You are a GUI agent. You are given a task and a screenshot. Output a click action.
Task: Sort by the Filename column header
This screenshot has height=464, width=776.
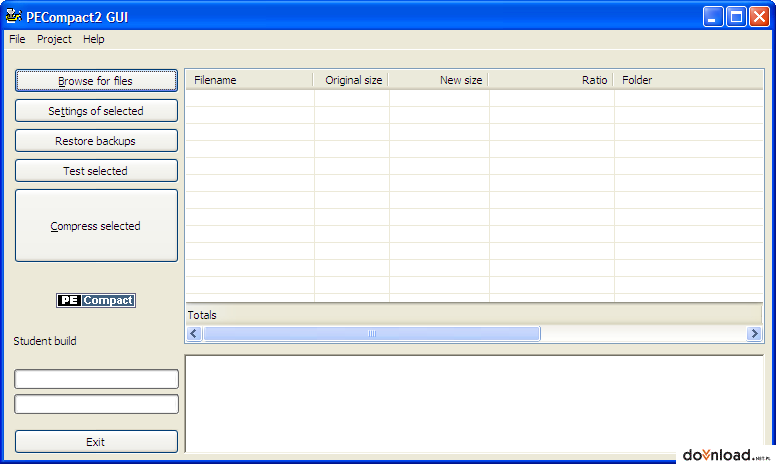click(249, 80)
